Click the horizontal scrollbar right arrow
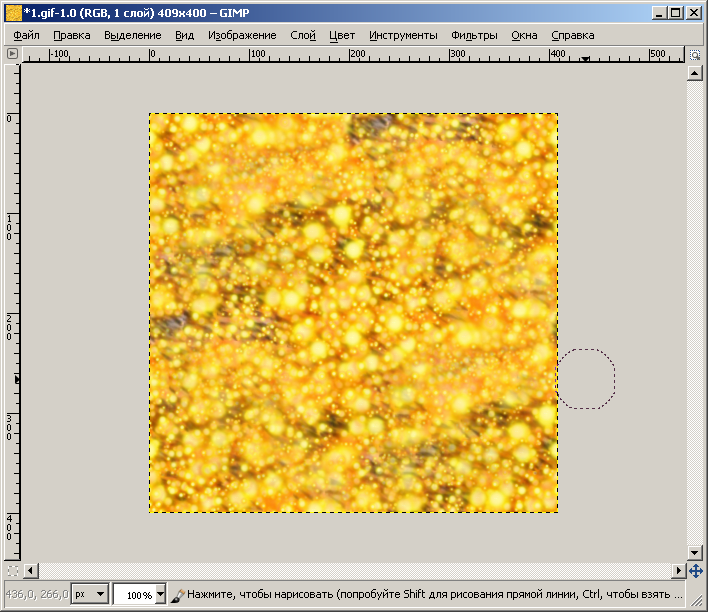The image size is (708, 612). [678, 571]
